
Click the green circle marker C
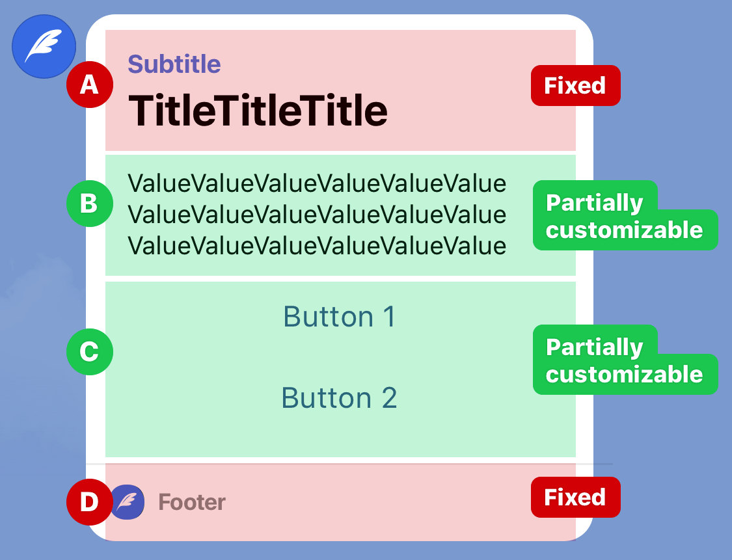pos(90,351)
